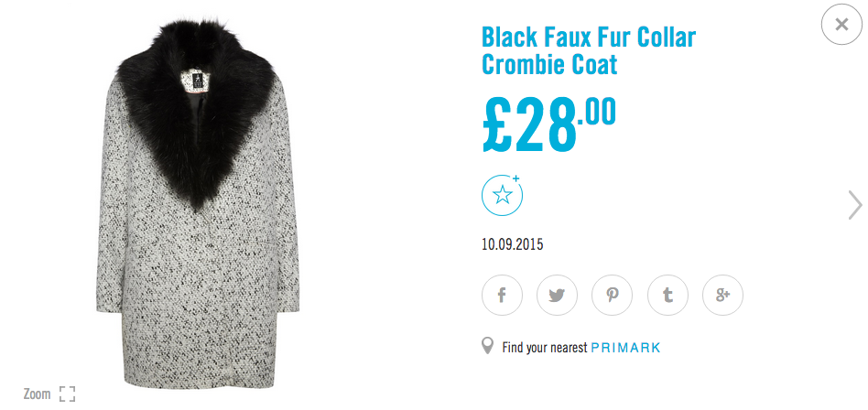
Task: Go to the next product arrow
Action: pyautogui.click(x=855, y=205)
